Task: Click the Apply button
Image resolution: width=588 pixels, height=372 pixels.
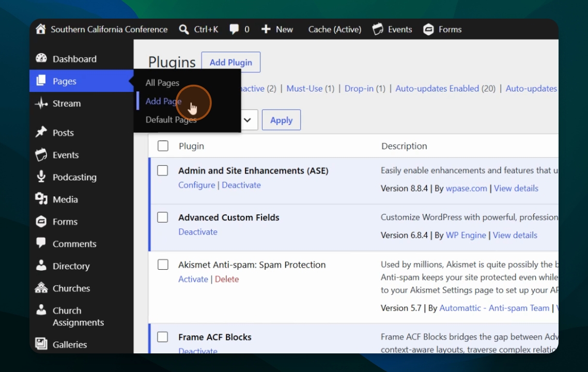Action: coord(281,120)
